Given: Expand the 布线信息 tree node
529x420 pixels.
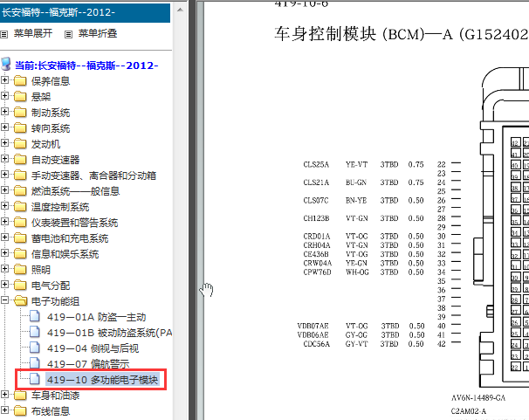Looking at the screenshot, I should (4, 410).
